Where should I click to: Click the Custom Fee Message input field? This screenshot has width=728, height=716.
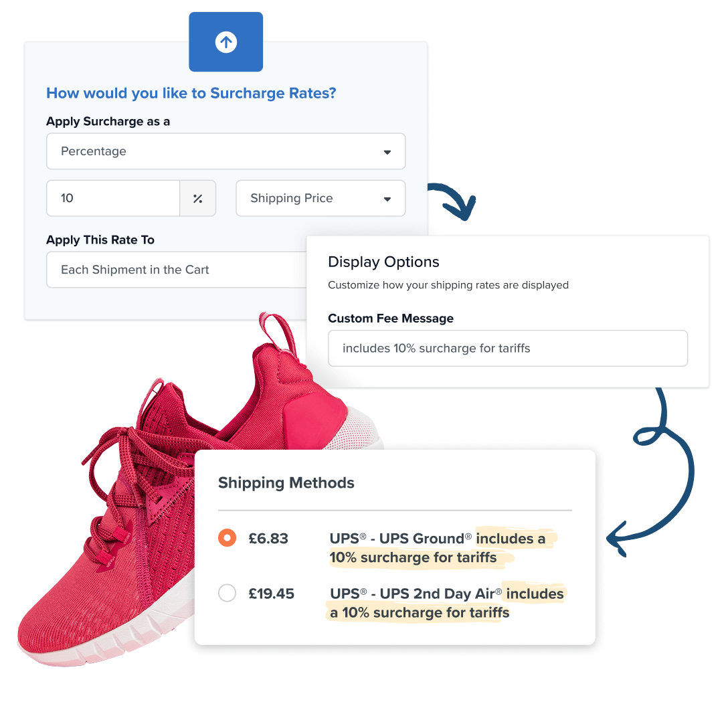pos(508,348)
